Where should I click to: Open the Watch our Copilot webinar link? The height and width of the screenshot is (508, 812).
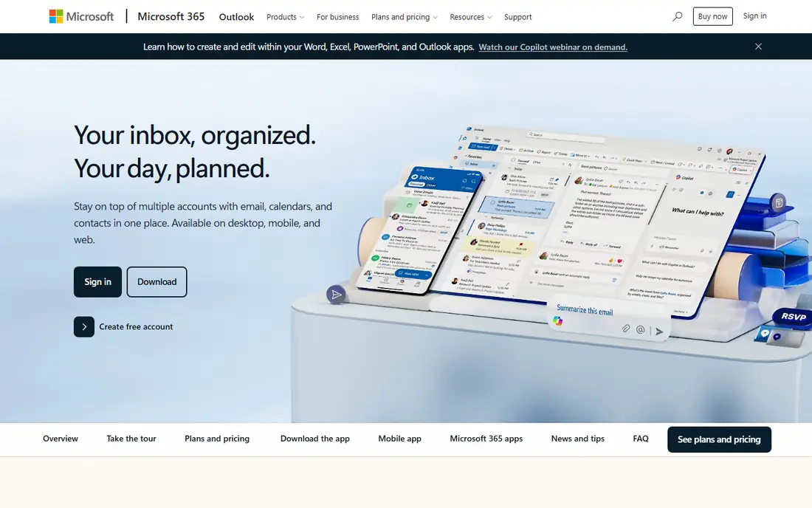[x=553, y=47]
